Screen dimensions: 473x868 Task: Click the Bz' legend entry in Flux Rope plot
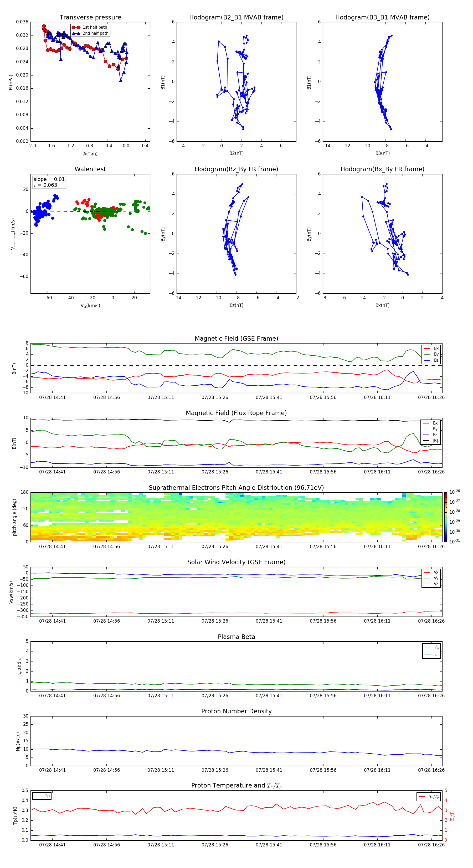point(431,435)
